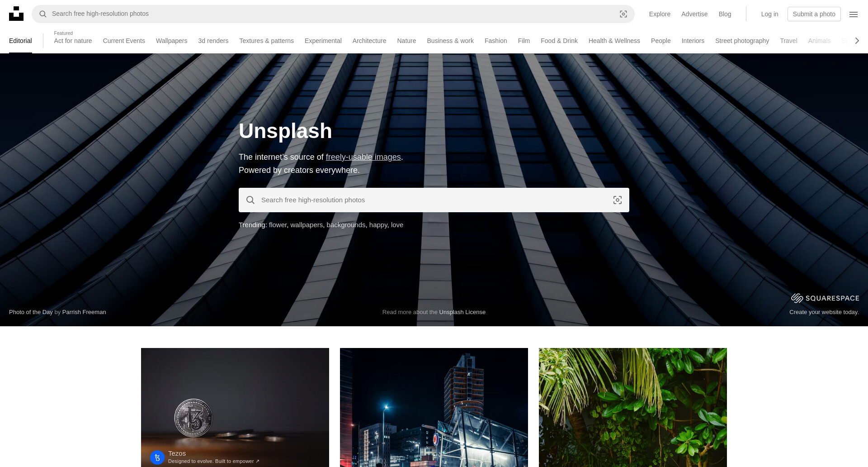The width and height of the screenshot is (868, 467).
Task: Open the Explore link
Action: pos(660,14)
